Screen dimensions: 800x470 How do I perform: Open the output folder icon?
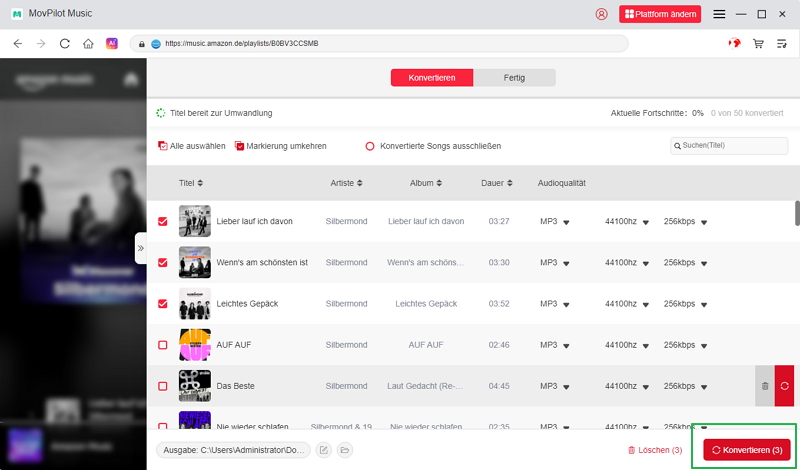tap(345, 451)
